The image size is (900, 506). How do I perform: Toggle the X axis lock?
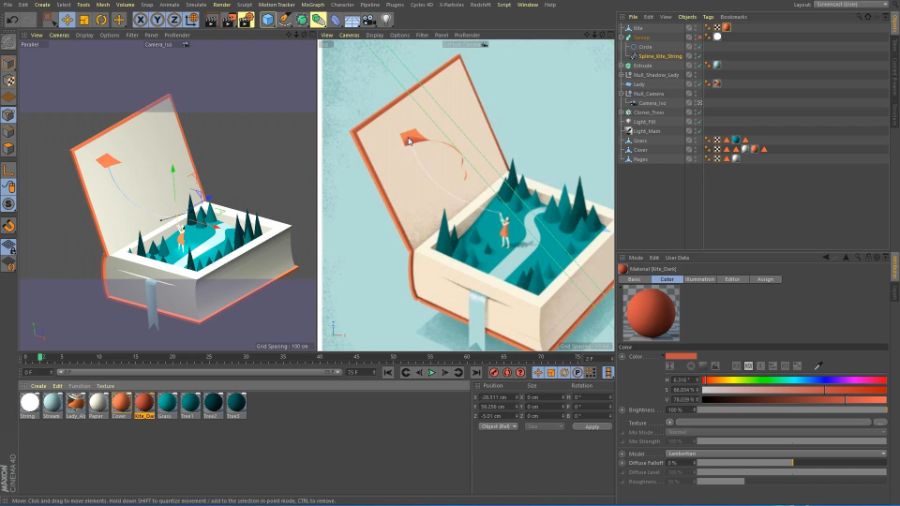click(140, 20)
